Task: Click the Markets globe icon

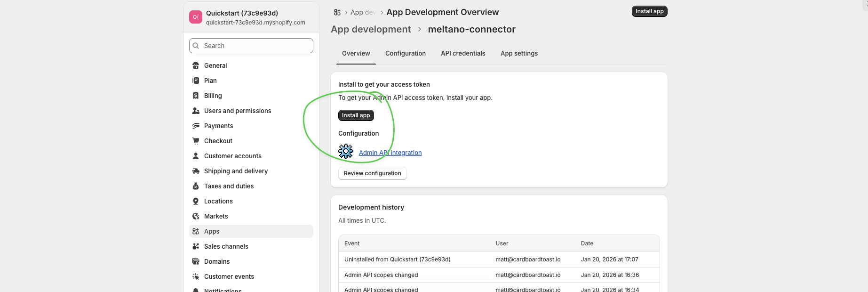Action: point(196,216)
